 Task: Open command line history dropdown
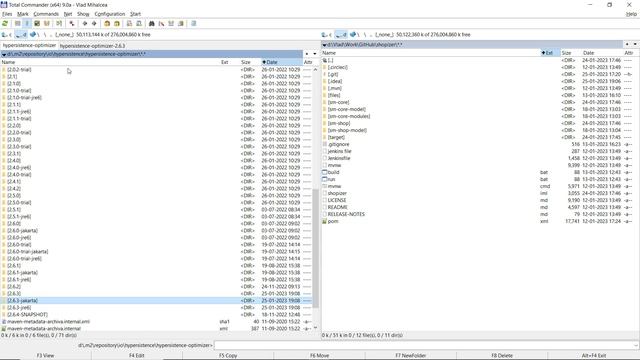point(636,345)
